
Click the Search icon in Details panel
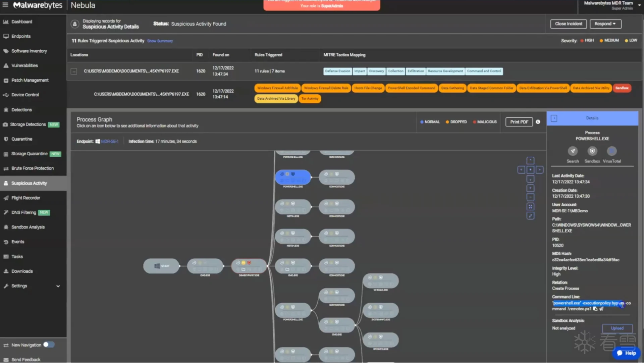pyautogui.click(x=573, y=151)
